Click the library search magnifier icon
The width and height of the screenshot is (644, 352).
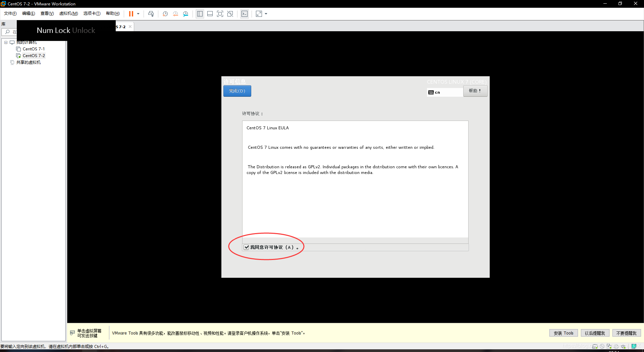[7, 32]
